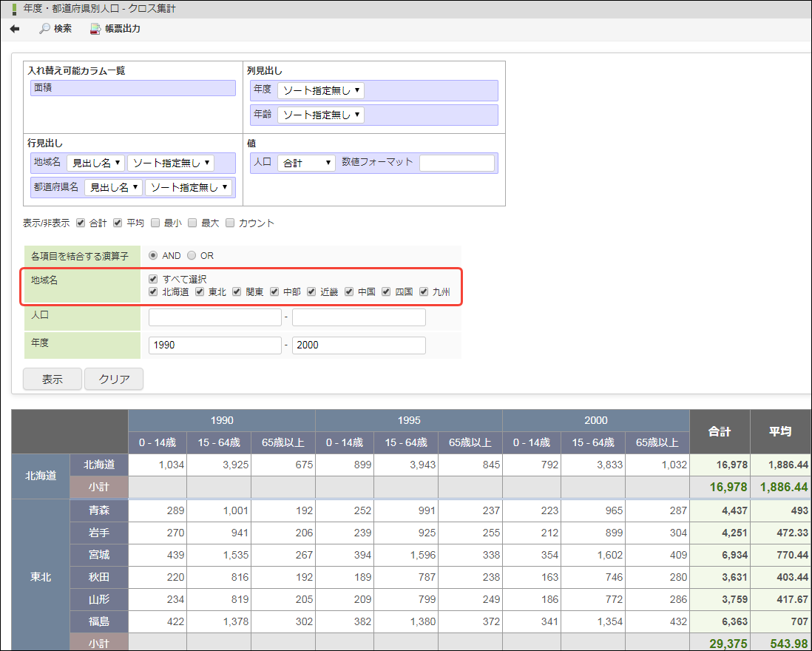Screen dimensions: 812x651
Task: Enable the カウント checkbox
Action: [x=230, y=223]
